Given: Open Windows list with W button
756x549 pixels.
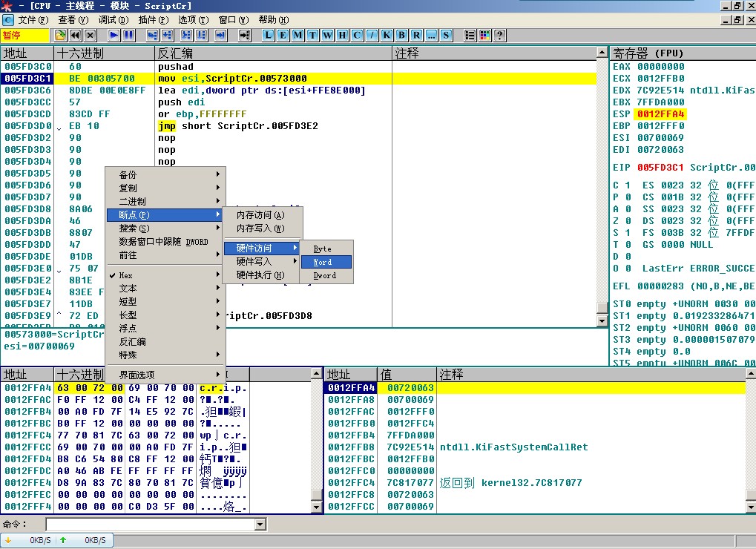Looking at the screenshot, I should point(328,35).
